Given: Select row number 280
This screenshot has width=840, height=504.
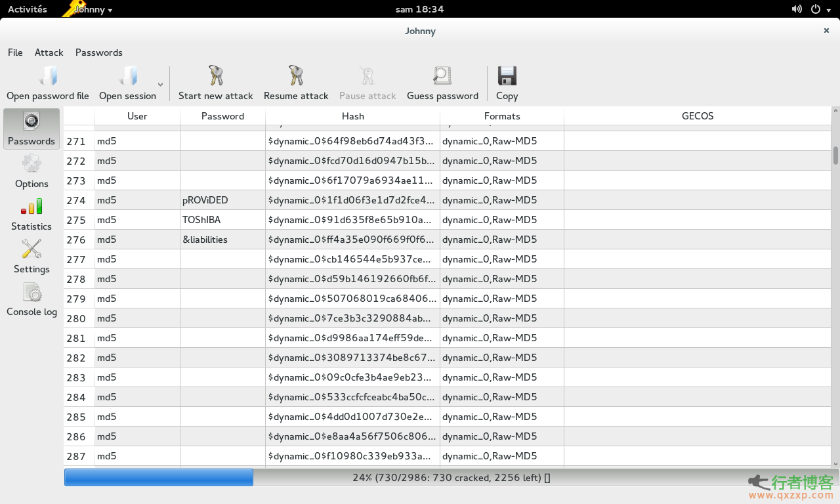Looking at the screenshot, I should (x=79, y=318).
